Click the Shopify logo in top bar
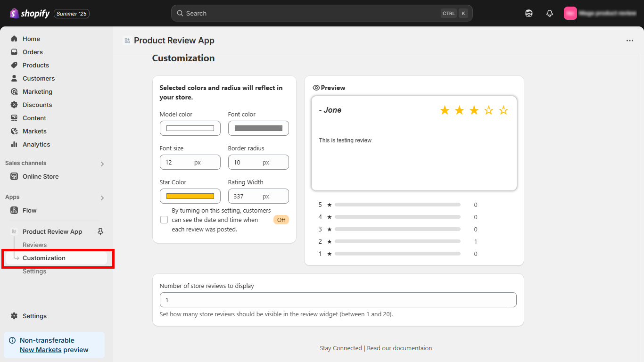644x362 pixels. click(30, 13)
